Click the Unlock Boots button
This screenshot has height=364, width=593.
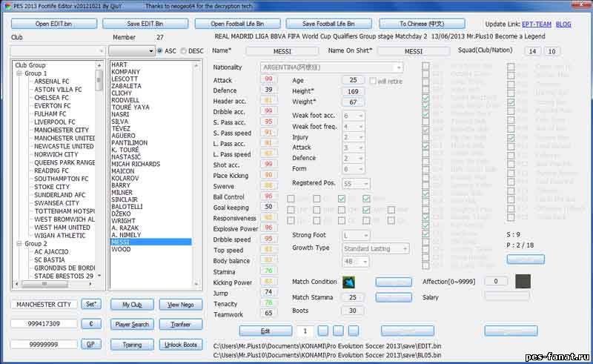(180, 345)
